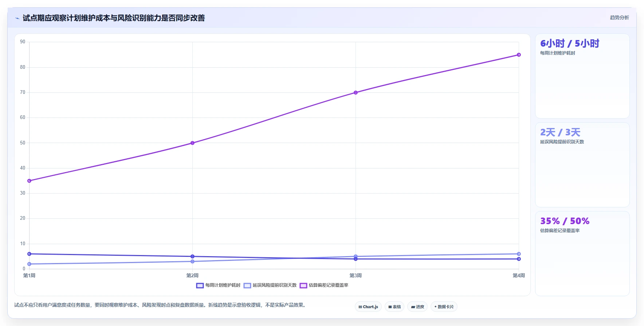Click the 2天 / 3天 card value
644x326 pixels.
click(560, 132)
